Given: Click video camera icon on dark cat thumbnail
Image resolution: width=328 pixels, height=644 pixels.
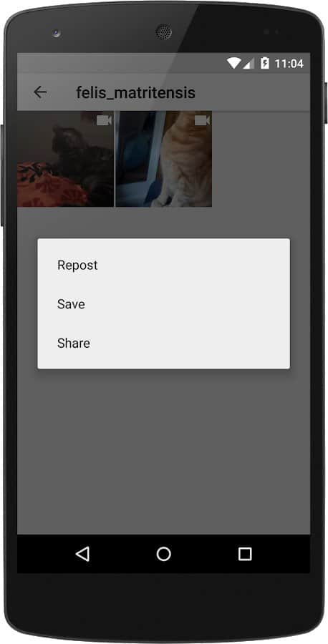Looking at the screenshot, I should coord(104,120).
